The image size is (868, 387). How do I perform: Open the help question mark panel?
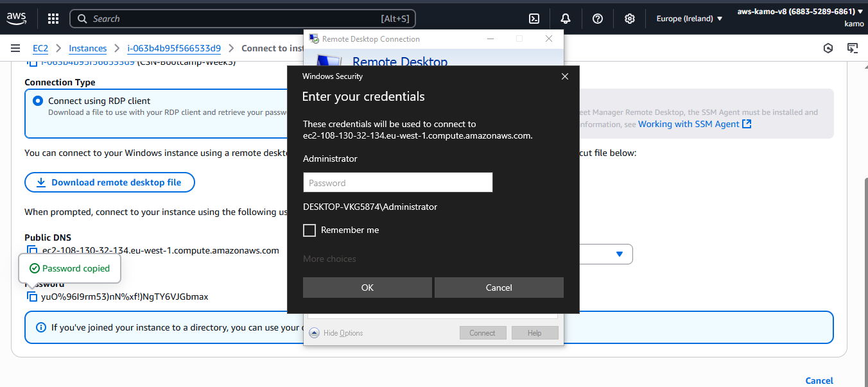[x=597, y=19]
